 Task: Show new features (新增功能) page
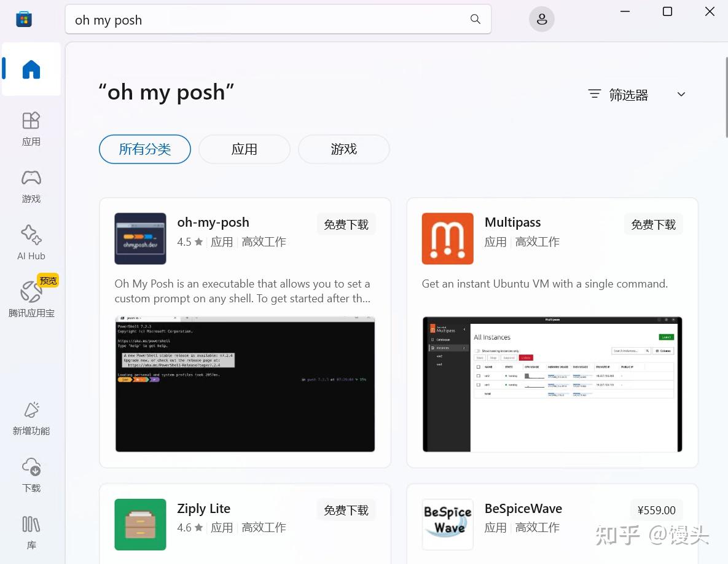pos(31,418)
